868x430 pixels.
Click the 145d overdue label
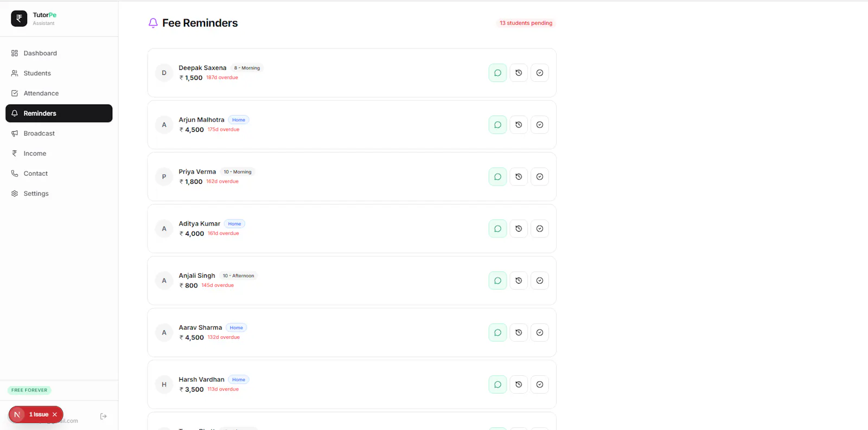[x=218, y=285]
